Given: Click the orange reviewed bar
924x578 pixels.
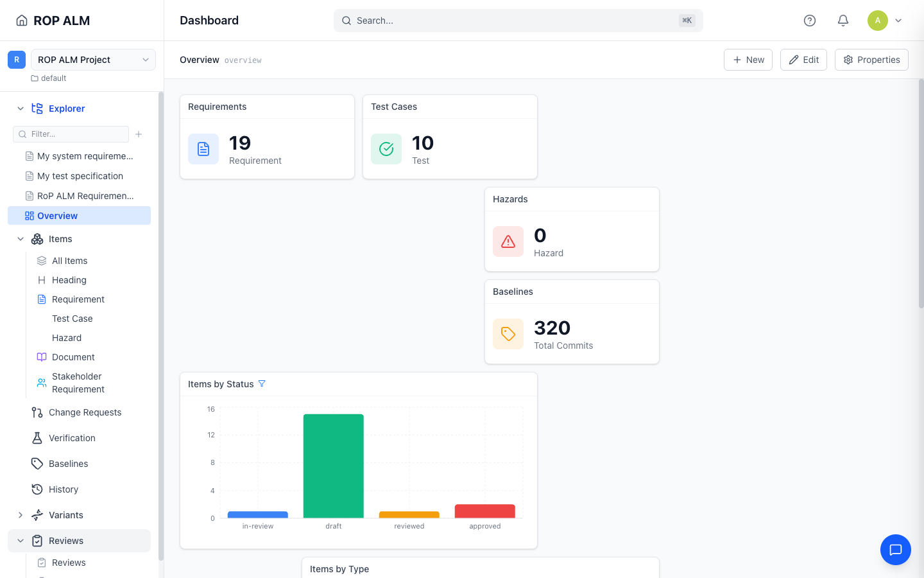Looking at the screenshot, I should click(x=409, y=515).
